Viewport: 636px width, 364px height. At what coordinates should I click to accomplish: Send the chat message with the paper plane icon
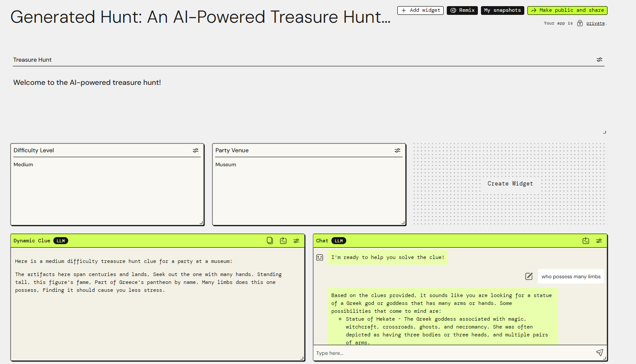600,353
